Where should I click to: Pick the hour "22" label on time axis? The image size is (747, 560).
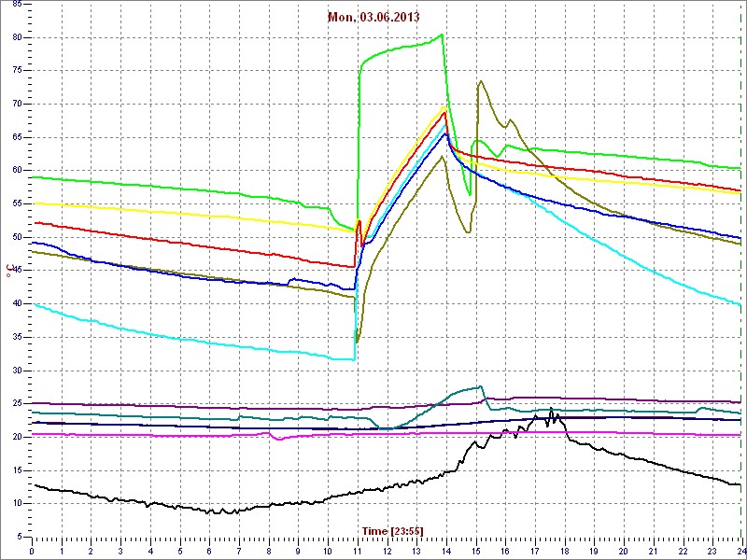point(684,551)
